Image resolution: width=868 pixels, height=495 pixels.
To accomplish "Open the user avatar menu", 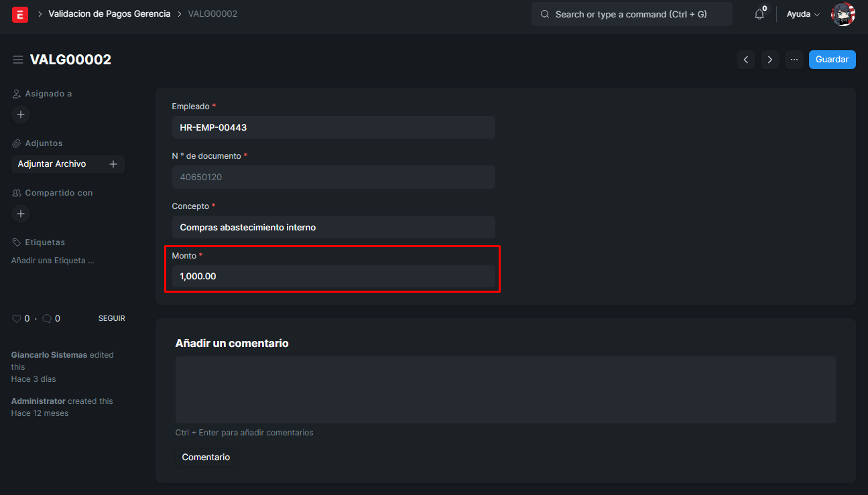I will 843,14.
